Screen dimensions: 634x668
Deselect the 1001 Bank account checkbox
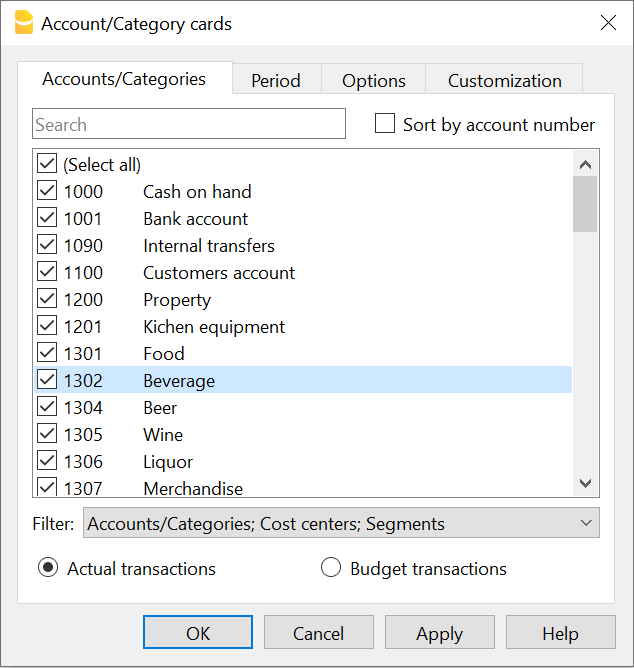47,218
